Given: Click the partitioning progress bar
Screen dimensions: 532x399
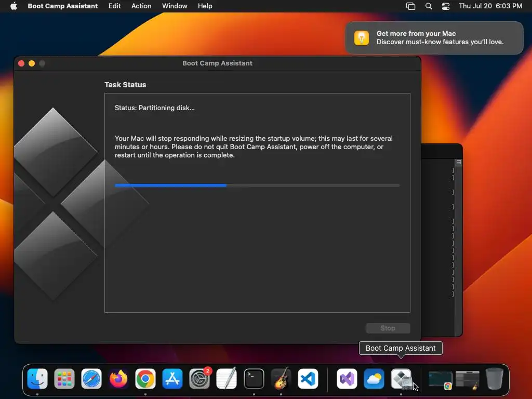Looking at the screenshot, I should (257, 185).
